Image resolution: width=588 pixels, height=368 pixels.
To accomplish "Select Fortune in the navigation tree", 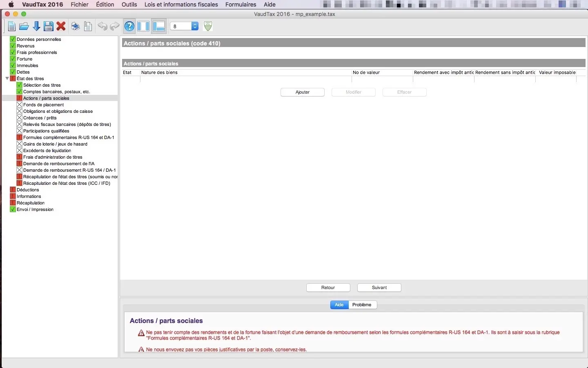I will 24,59.
